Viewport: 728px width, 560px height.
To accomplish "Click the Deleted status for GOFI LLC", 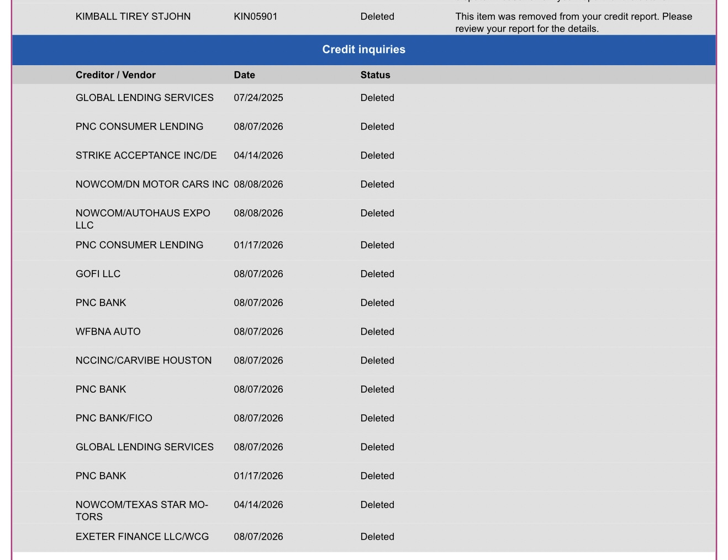I will click(377, 274).
